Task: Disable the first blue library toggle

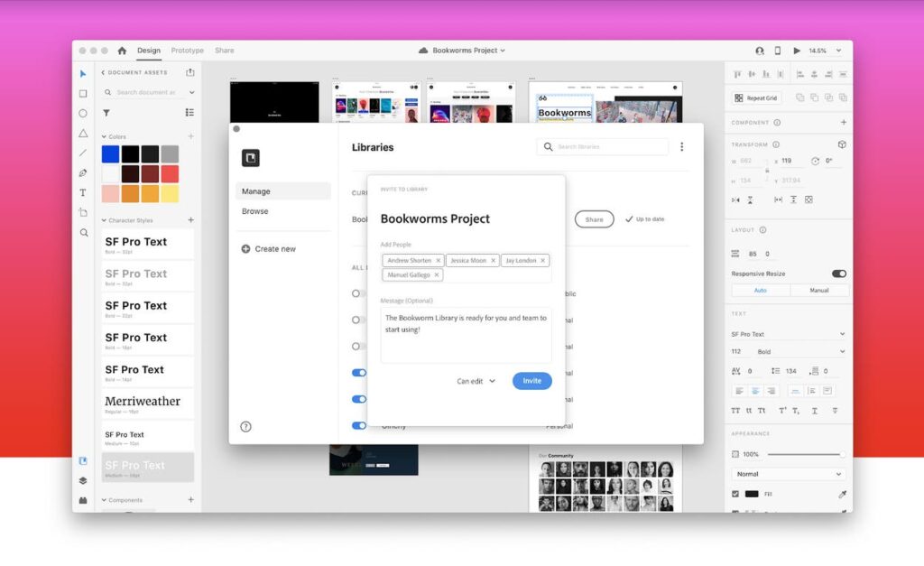Action: point(359,373)
